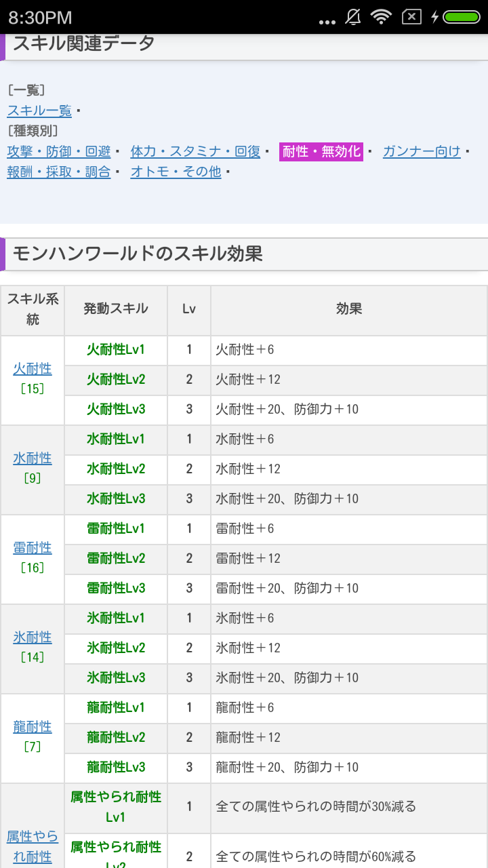Select the 氷耐性Lv2 cell
The image size is (488, 868).
[x=116, y=648]
